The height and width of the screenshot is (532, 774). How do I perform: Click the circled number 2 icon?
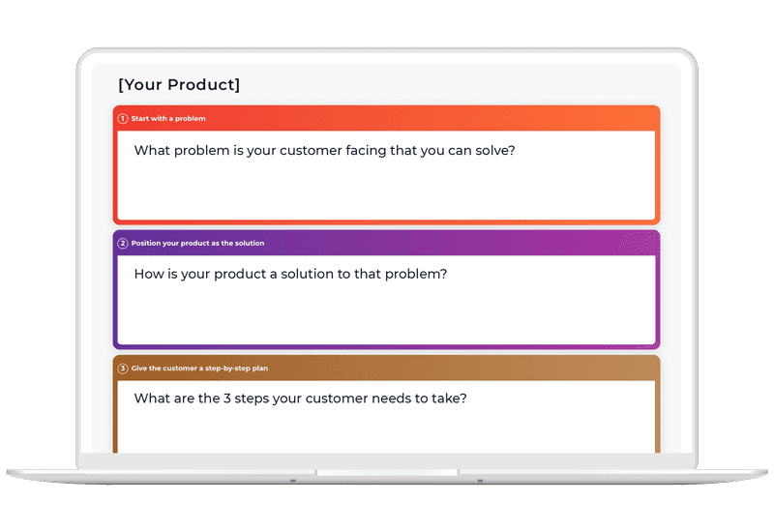pyautogui.click(x=123, y=244)
